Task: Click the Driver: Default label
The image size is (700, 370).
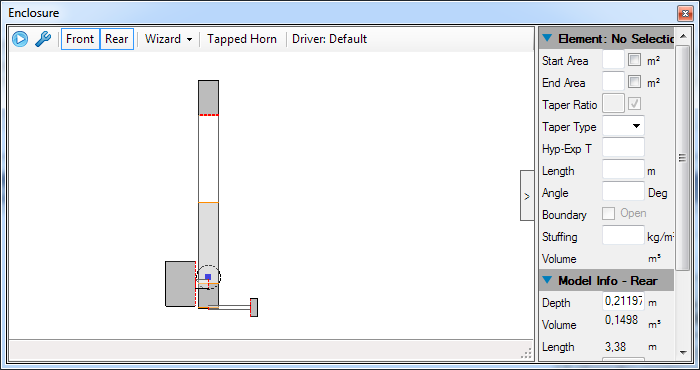Action: coord(329,39)
